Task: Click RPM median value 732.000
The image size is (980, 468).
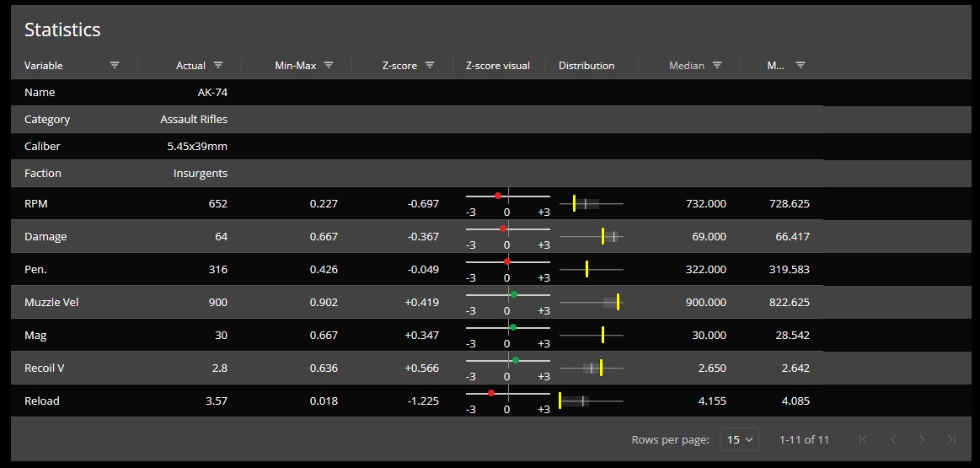Action: point(704,203)
